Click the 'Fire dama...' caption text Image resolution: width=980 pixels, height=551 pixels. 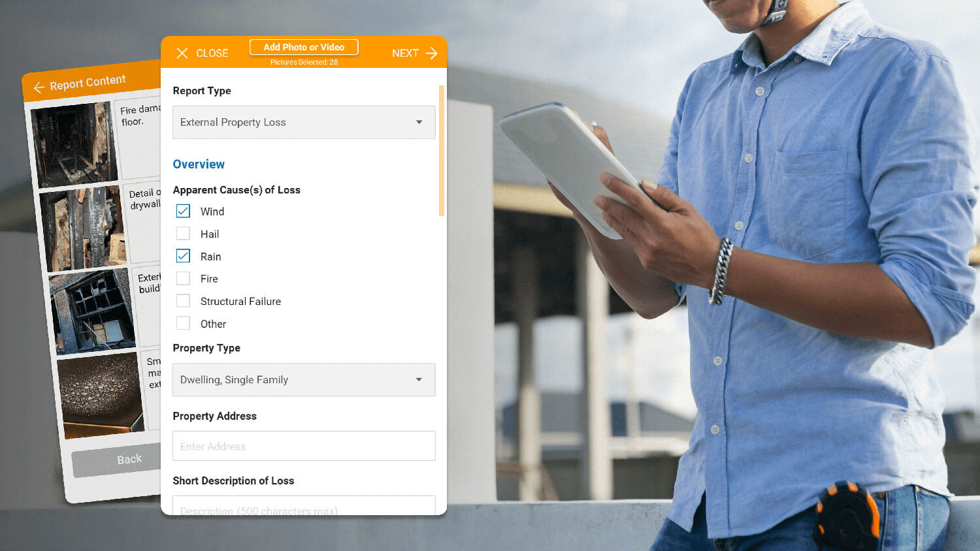(x=140, y=115)
